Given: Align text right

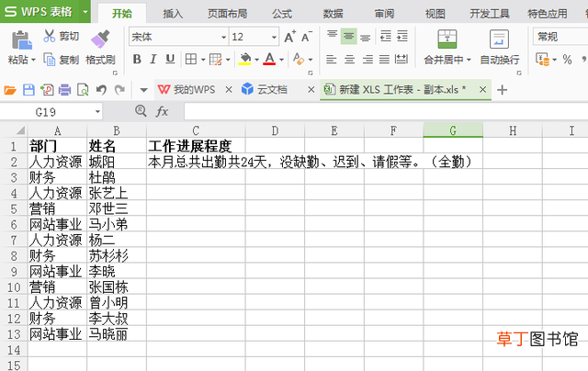Looking at the screenshot, I should pyautogui.click(x=367, y=59).
